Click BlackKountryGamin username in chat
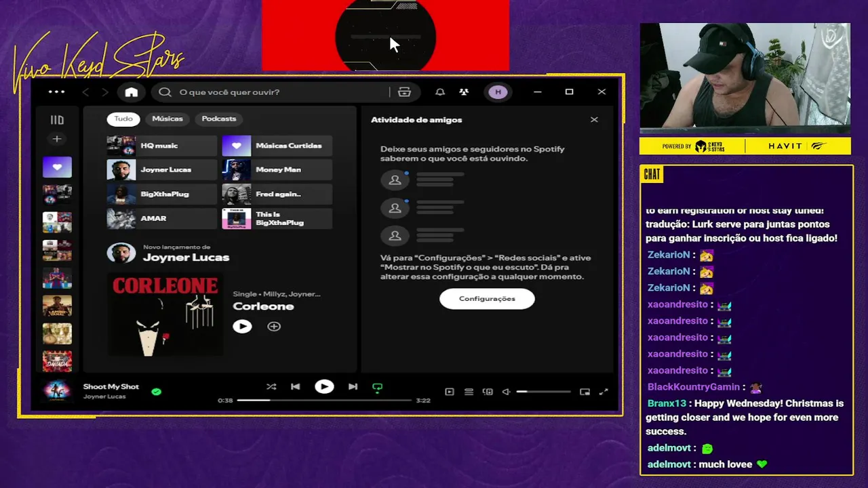The height and width of the screenshot is (488, 868). pyautogui.click(x=695, y=387)
